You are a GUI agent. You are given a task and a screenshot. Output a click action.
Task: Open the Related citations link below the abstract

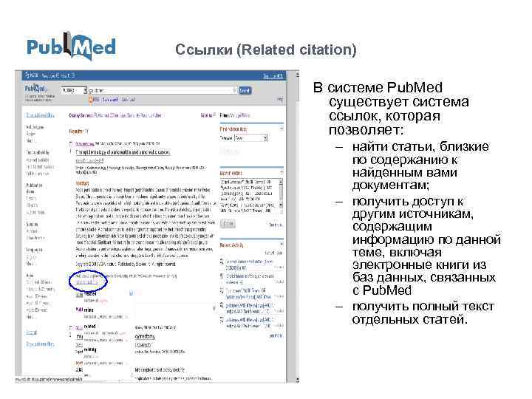86,282
